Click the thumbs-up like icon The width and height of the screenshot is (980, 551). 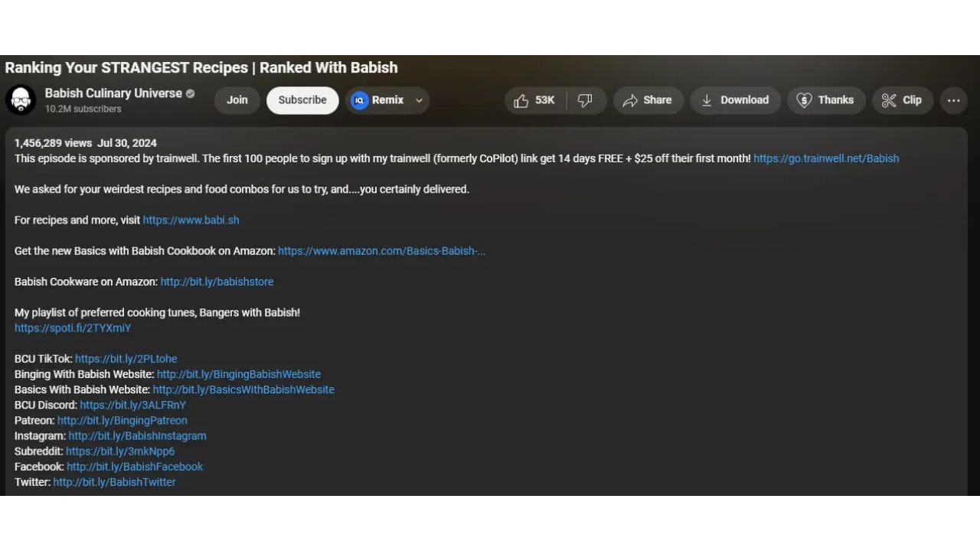click(x=521, y=100)
